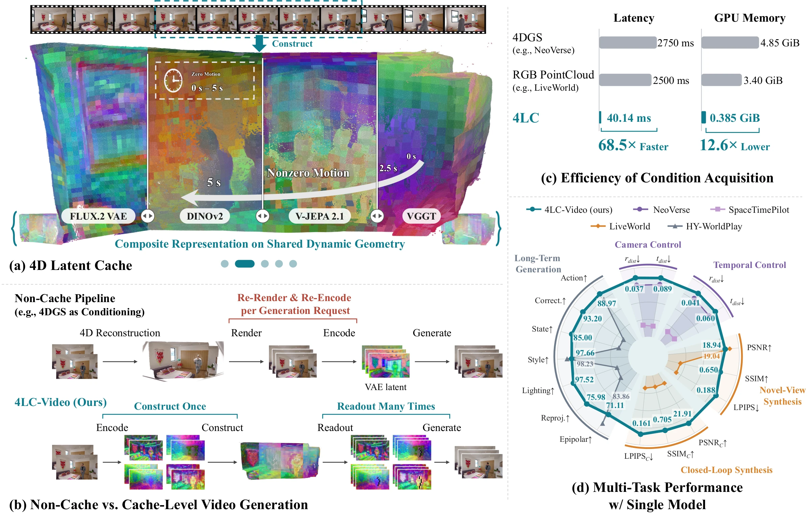Click the 'Readout' step label
Image resolution: width=812 pixels, height=522 pixels.
[x=335, y=427]
